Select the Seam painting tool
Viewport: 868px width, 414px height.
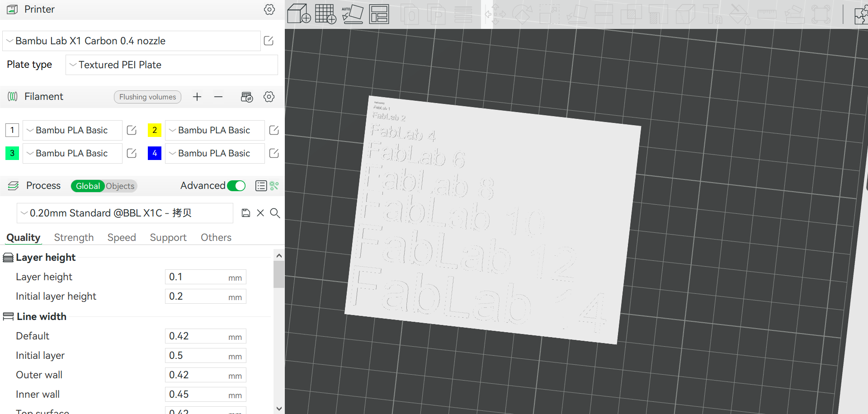point(685,14)
